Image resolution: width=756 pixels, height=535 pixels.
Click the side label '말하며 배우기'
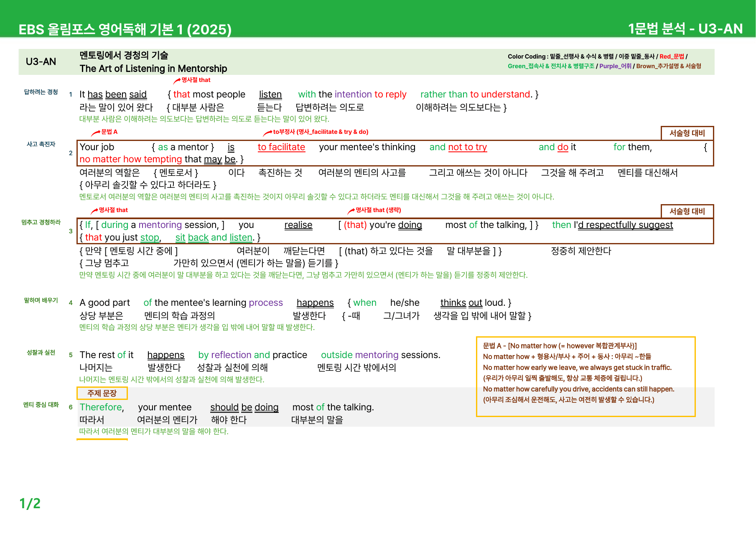click(41, 301)
